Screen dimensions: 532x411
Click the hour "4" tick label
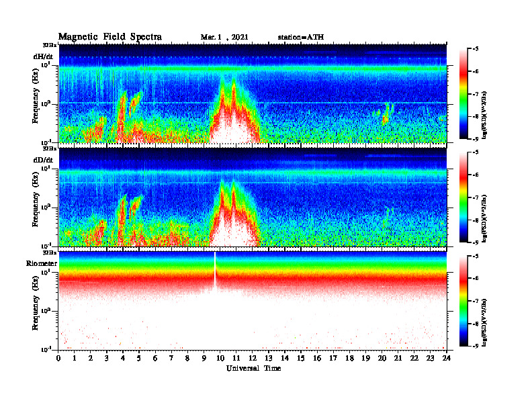pos(123,359)
